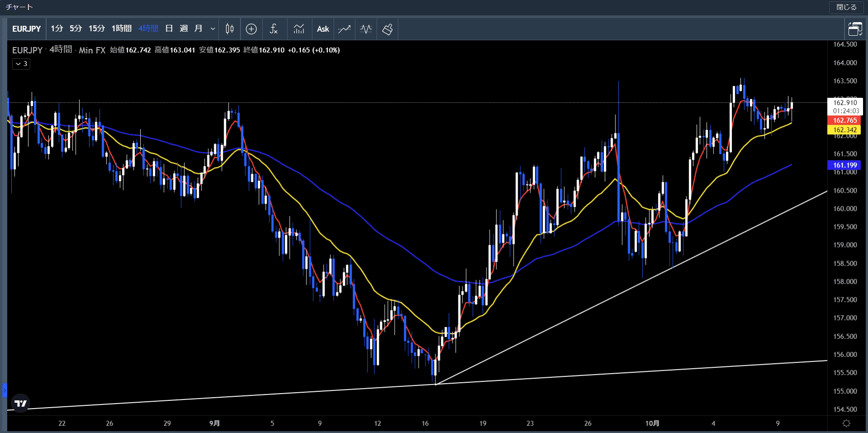Click the 164.500 price axis label
The image size is (868, 433).
pyautogui.click(x=845, y=44)
